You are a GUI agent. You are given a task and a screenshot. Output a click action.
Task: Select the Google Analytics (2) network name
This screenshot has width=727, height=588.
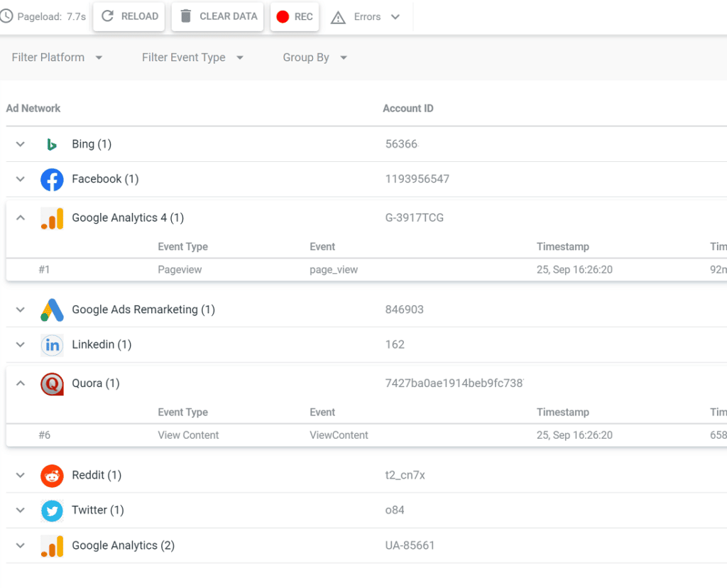(124, 545)
